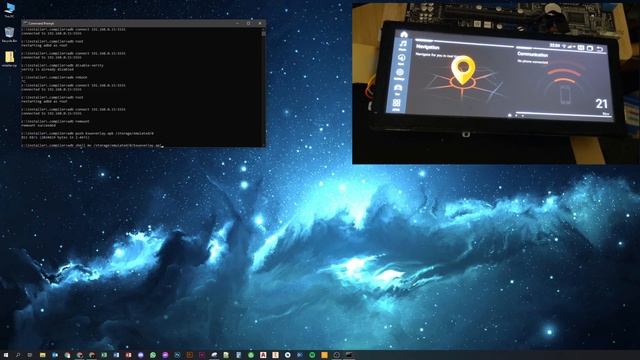Open the Windows Start menu
Viewport: 640px width, 360px height.
click(x=6, y=355)
